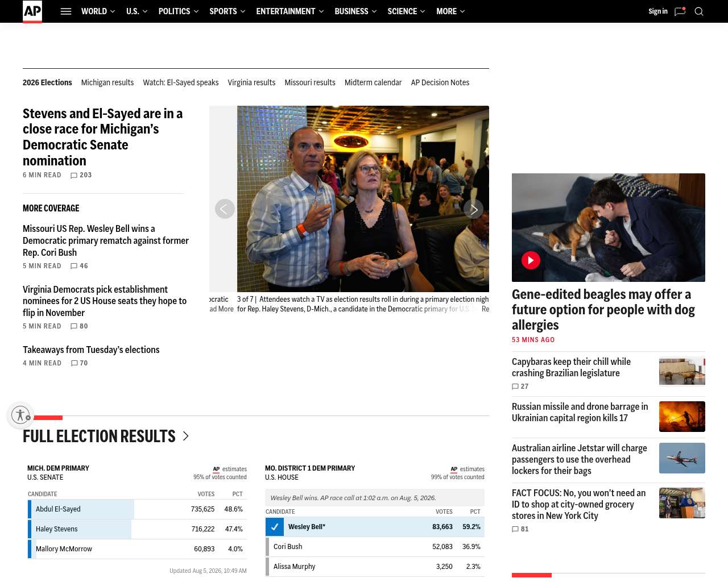
Task: Open Virginia results link
Action: tap(251, 82)
